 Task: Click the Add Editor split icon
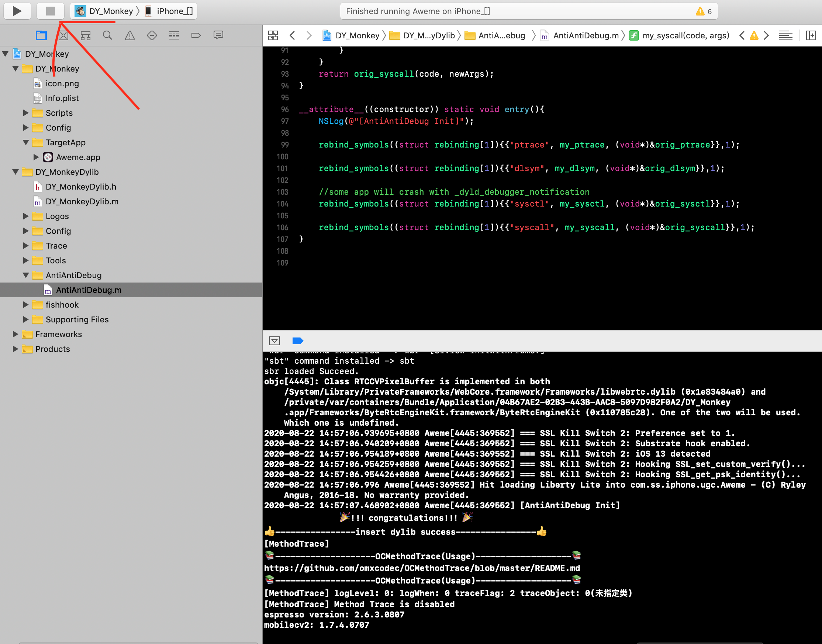coord(811,35)
